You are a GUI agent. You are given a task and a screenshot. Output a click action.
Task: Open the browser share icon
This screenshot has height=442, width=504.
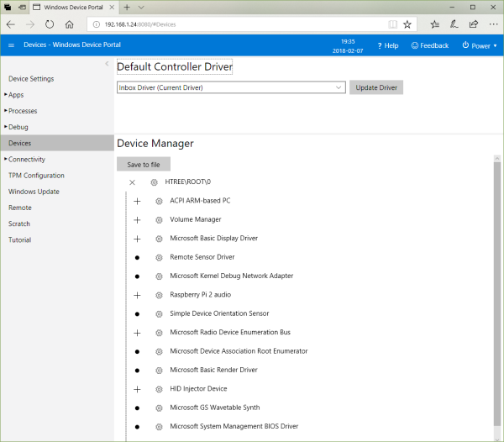[x=473, y=24]
